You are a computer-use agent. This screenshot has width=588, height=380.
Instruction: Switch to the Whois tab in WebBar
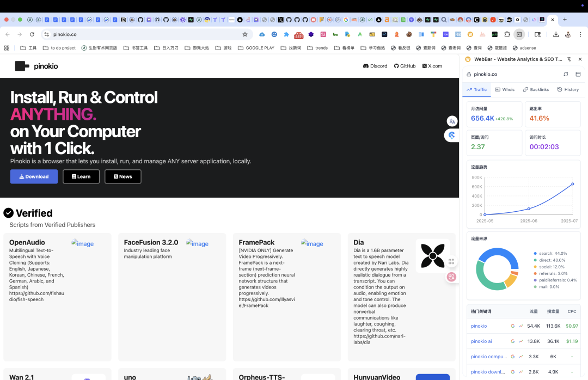(505, 90)
